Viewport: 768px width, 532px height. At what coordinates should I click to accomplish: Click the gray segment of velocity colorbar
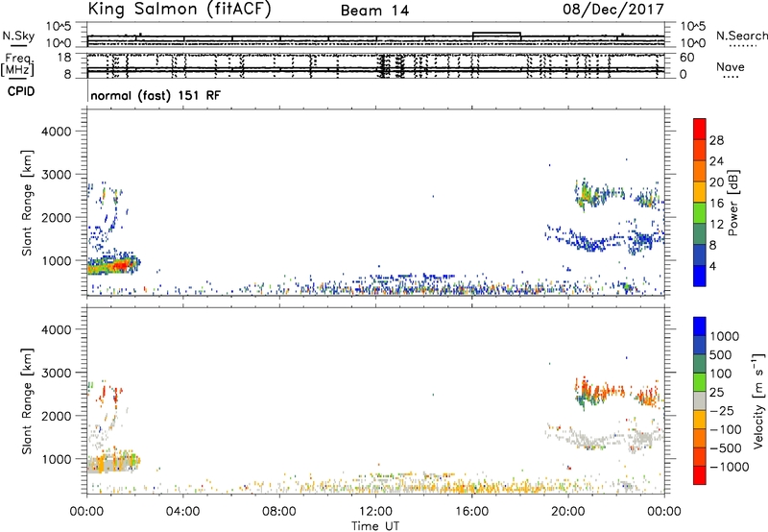(x=700, y=400)
